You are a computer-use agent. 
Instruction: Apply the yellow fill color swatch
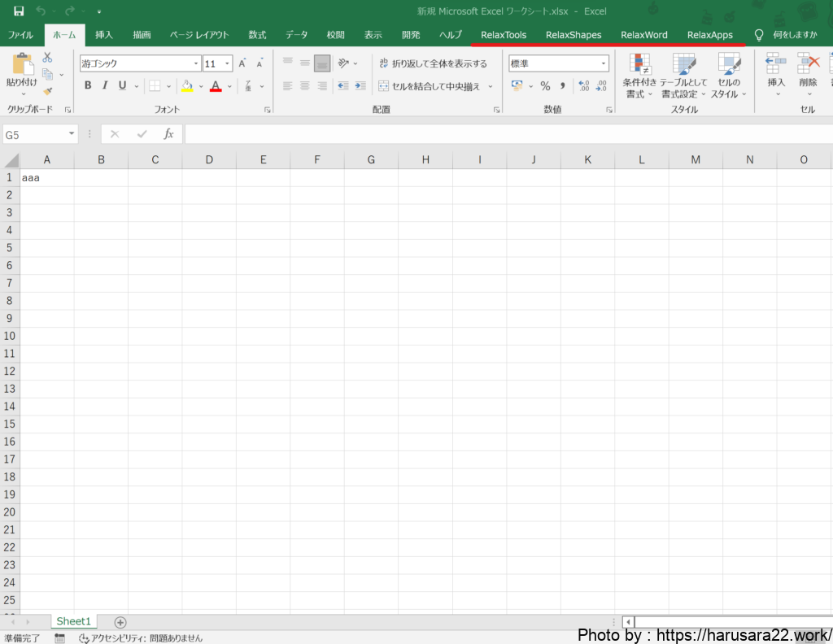click(x=187, y=86)
